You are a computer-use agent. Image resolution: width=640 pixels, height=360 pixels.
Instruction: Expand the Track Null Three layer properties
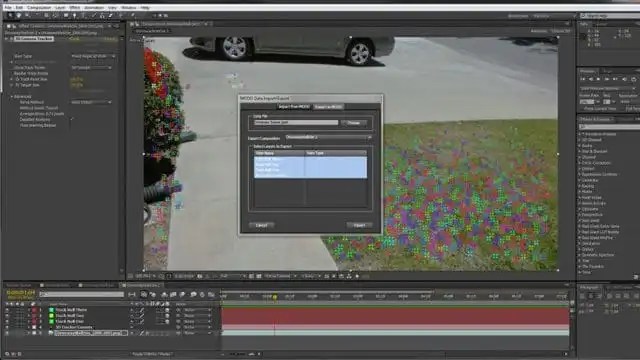[29, 310]
